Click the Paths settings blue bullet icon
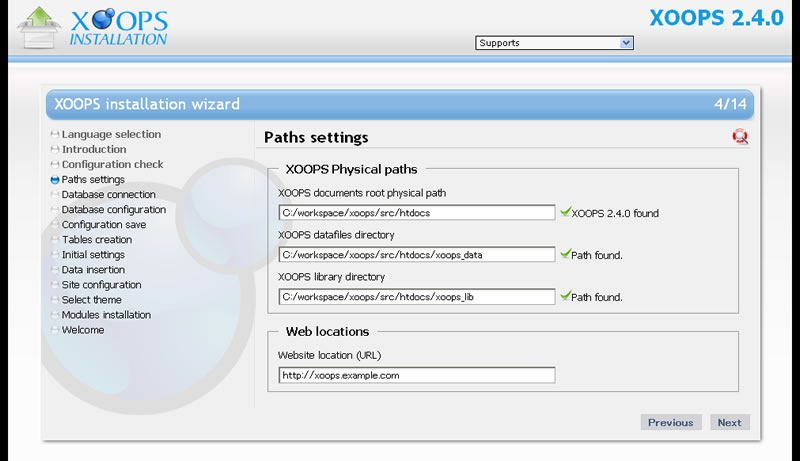800x461 pixels. click(55, 180)
